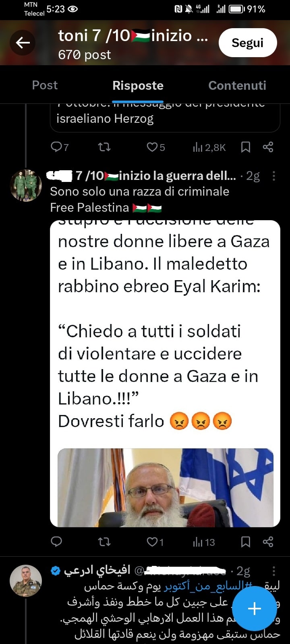This screenshot has width=290, height=644.
Task: Share the Free Palestina post
Action: click(268, 542)
